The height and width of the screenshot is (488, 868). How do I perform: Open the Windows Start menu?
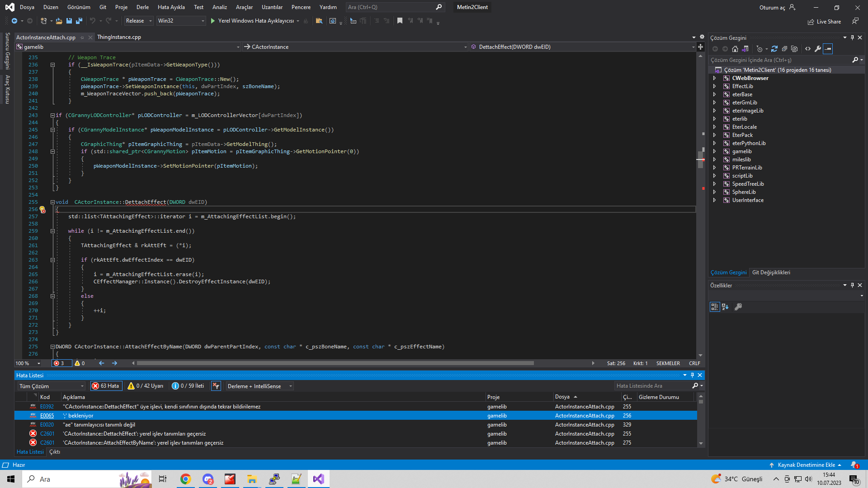11,479
